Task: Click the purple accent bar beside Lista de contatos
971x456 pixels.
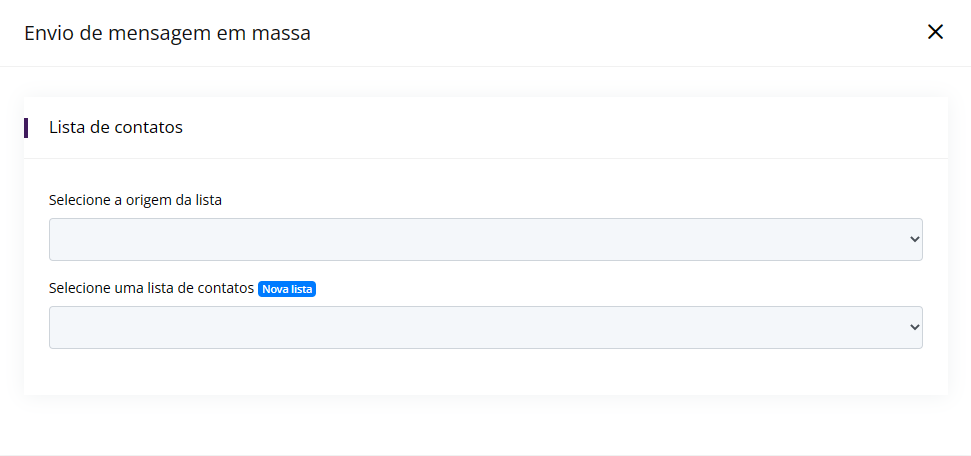Action: pyautogui.click(x=26, y=128)
